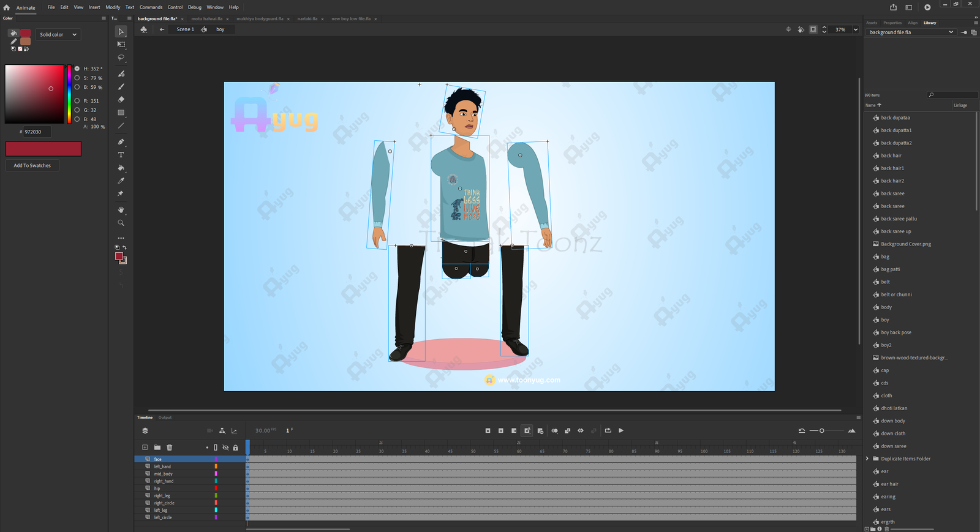Create a new layer in timeline
The image size is (980, 532).
[145, 448]
